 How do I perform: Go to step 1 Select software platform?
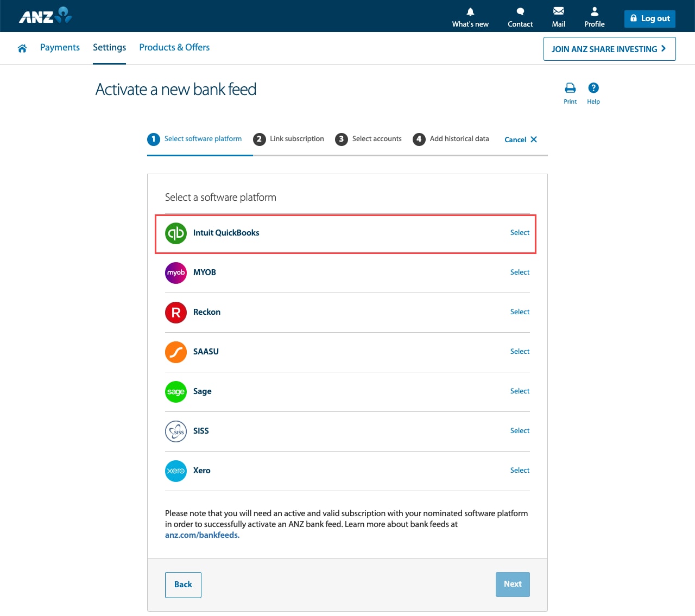[x=194, y=139]
